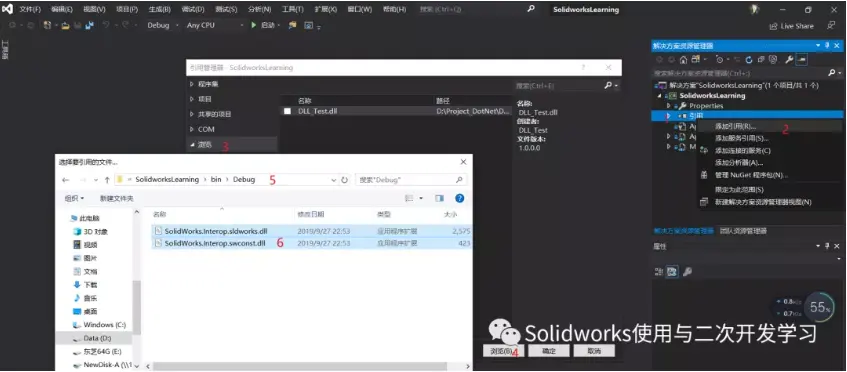
Task: Expand 项目 in Reference Manager
Action: click(x=192, y=99)
